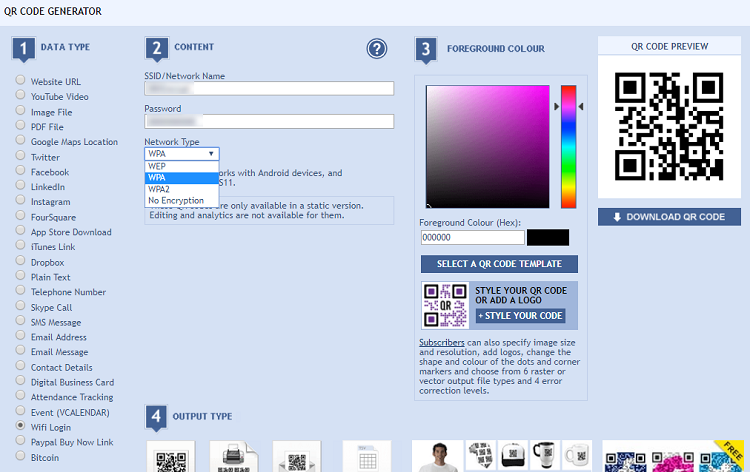Focus the SSID/Network Name input field
The width and height of the screenshot is (750, 472).
(269, 88)
